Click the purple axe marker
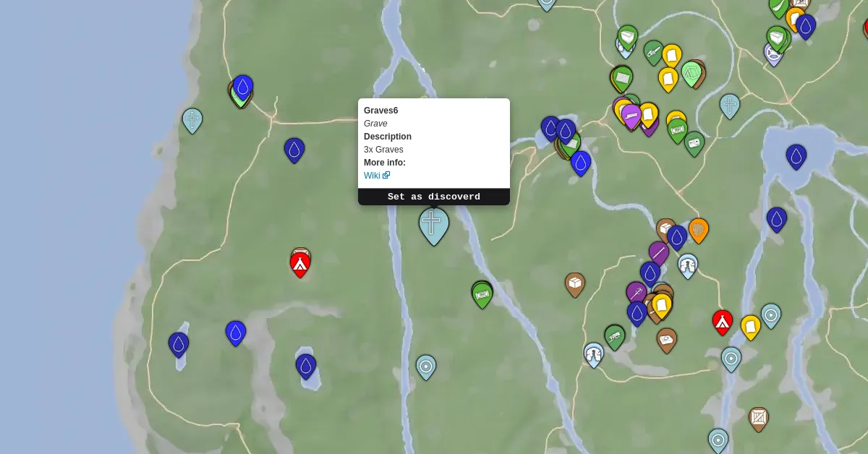Viewport: 868px width, 454px height. point(636,294)
